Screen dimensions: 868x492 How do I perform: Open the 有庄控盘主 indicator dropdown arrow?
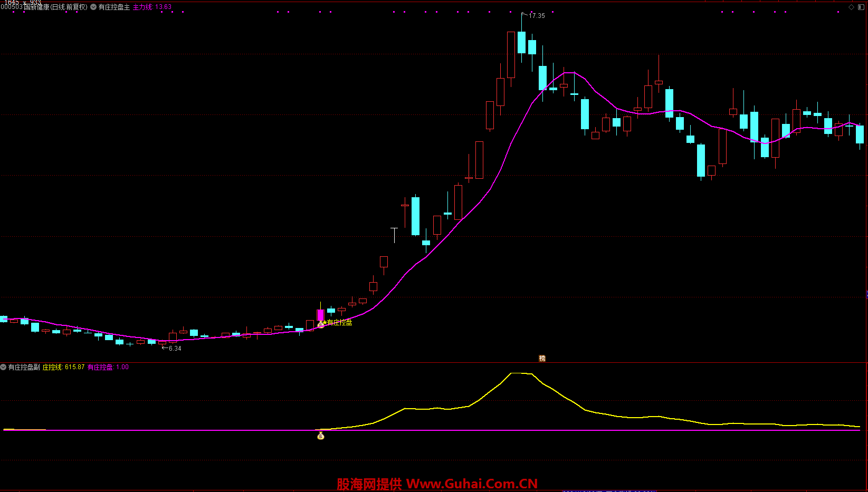click(93, 7)
